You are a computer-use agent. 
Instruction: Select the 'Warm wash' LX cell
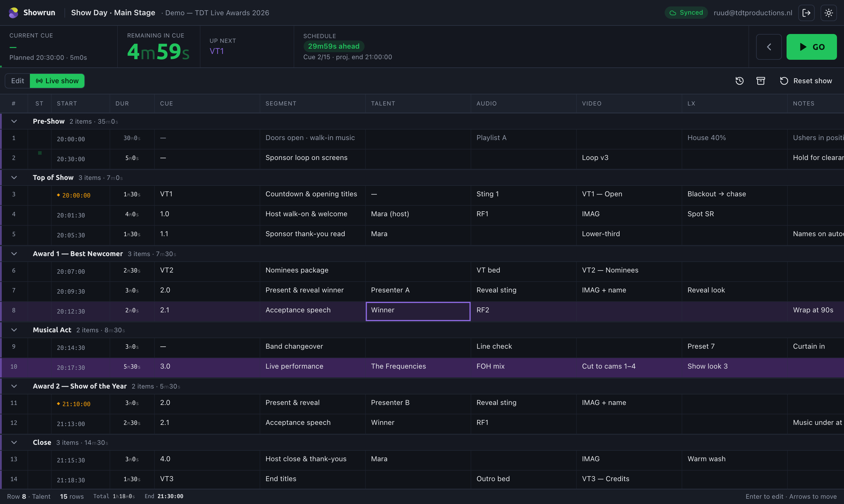734,460
